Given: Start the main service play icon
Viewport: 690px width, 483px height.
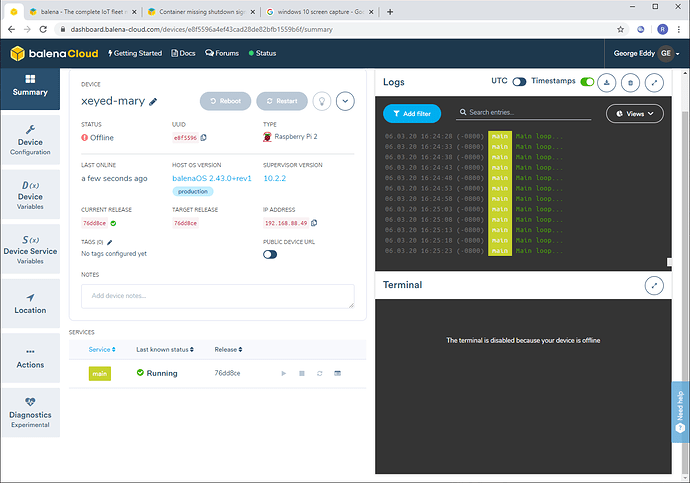Looking at the screenshot, I should coord(284,373).
